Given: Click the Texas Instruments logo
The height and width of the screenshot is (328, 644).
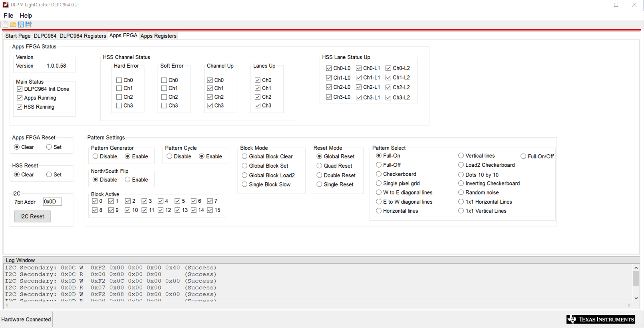Looking at the screenshot, I should point(600,319).
